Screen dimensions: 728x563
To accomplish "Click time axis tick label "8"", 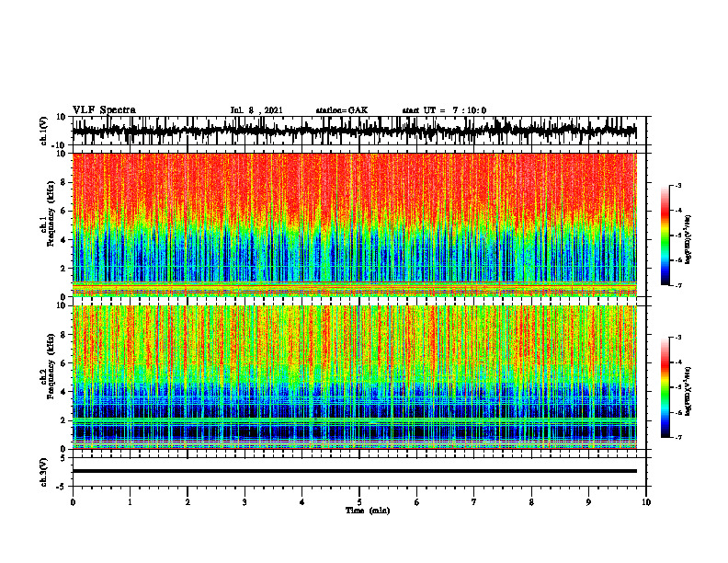I will 531,502.
